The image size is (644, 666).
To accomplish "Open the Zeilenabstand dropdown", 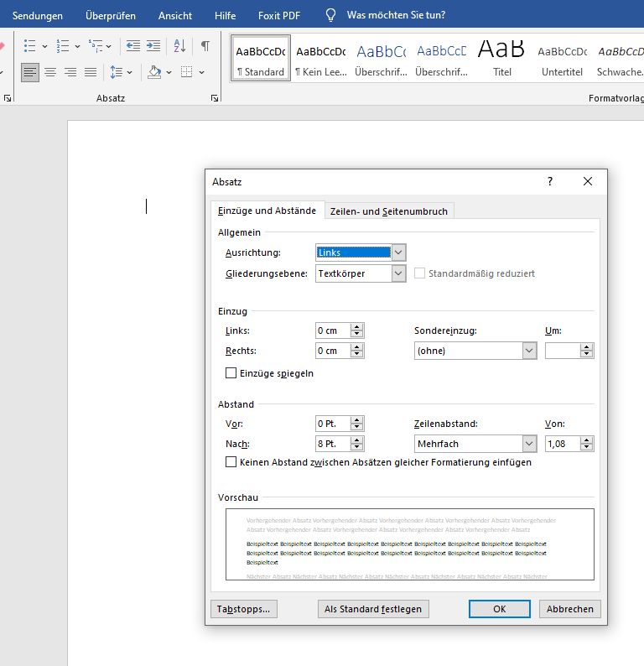I will pos(529,444).
